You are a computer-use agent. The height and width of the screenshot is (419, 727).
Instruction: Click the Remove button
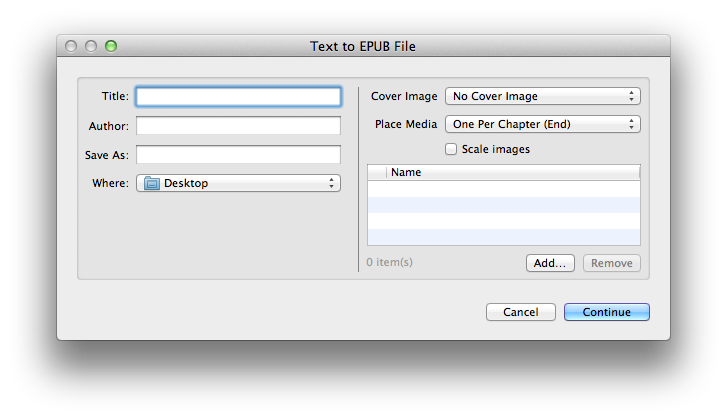click(x=611, y=263)
